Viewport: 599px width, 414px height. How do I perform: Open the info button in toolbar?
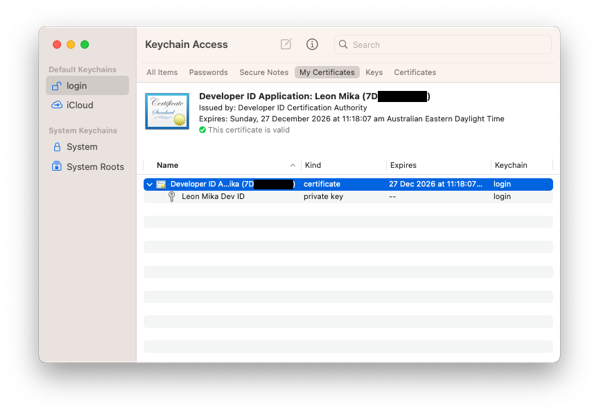[312, 44]
